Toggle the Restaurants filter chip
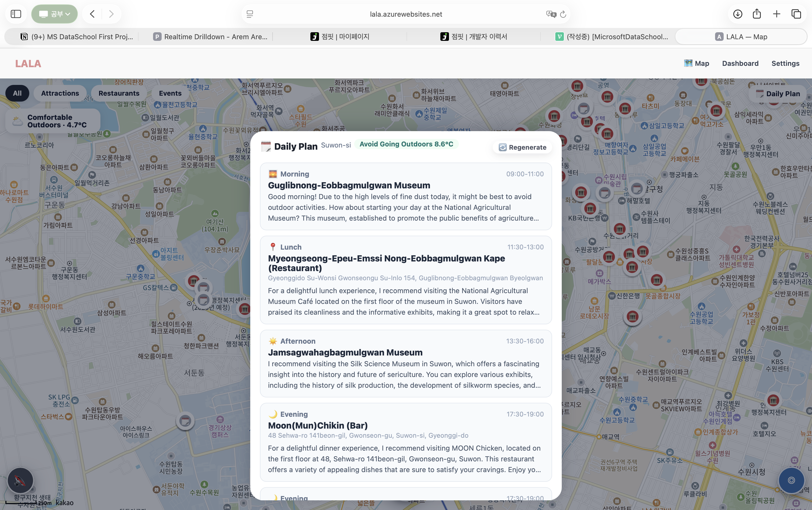Image resolution: width=812 pixels, height=510 pixels. coord(119,94)
